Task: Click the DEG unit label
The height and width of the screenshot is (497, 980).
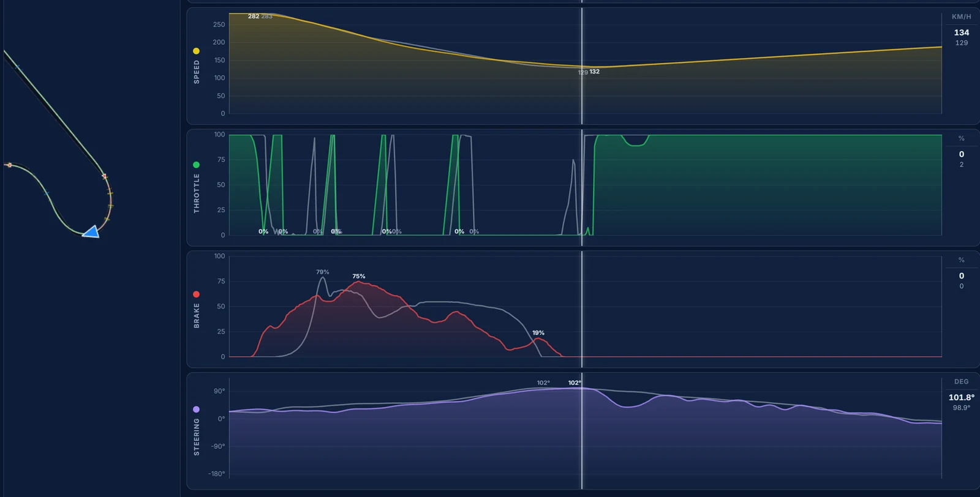Action: [x=961, y=381]
